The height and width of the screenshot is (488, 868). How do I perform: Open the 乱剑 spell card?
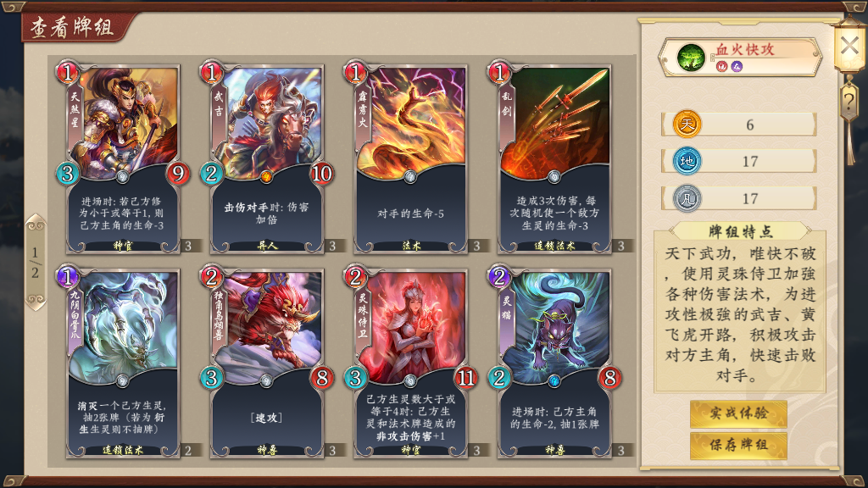coord(554,158)
